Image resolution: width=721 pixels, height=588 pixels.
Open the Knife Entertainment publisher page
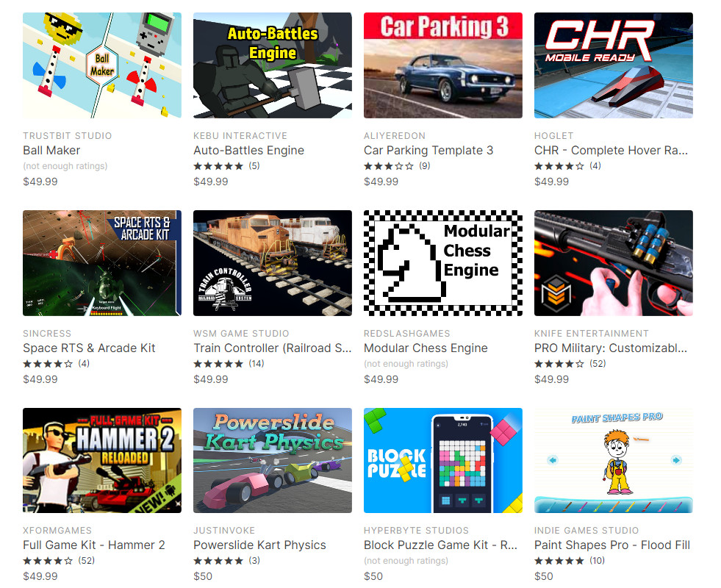click(592, 333)
